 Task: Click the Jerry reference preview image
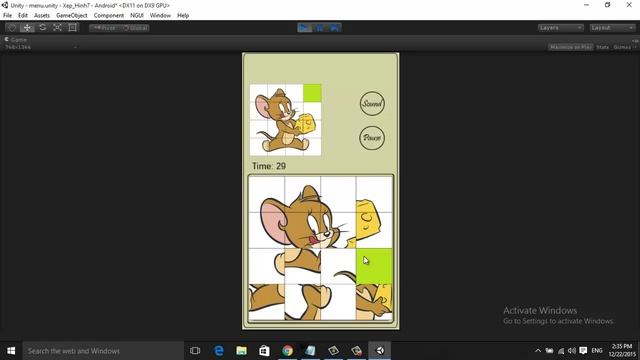(x=285, y=120)
